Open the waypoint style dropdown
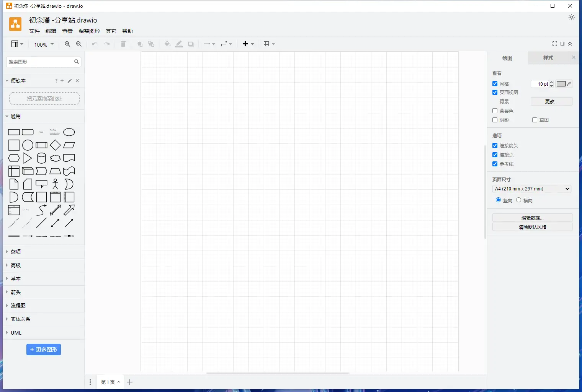This screenshot has width=582, height=392. pyautogui.click(x=226, y=44)
